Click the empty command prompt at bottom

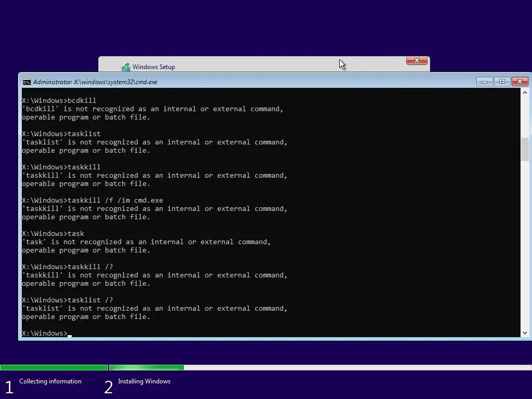point(47,333)
